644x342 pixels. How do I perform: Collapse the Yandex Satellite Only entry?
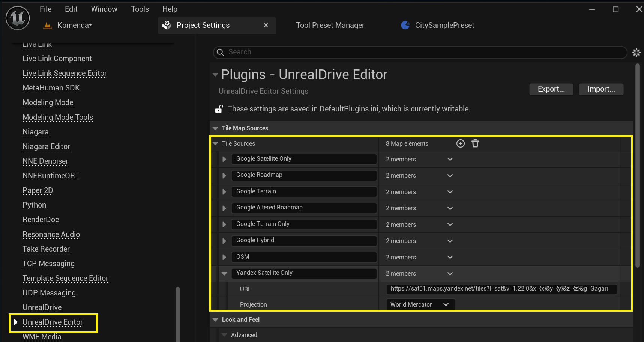(x=224, y=274)
